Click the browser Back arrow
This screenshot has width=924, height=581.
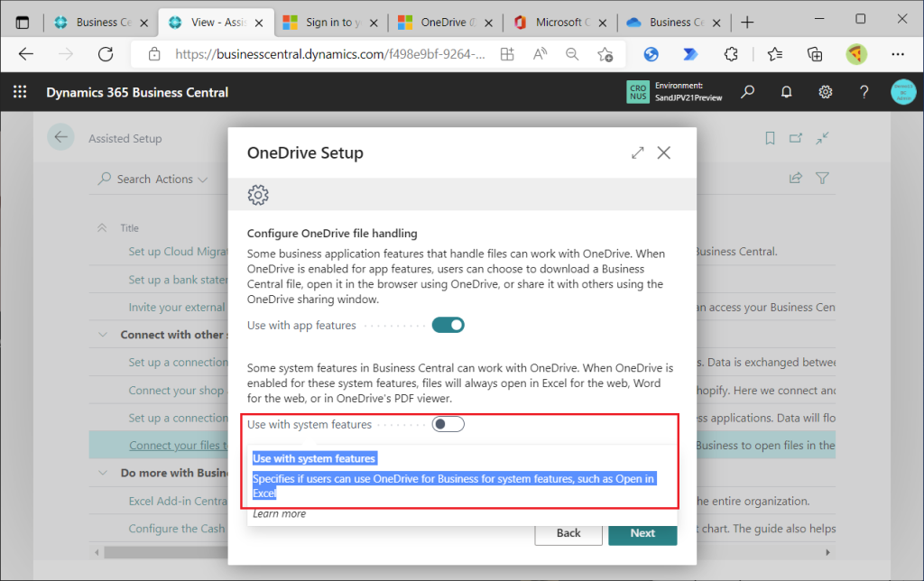26,54
